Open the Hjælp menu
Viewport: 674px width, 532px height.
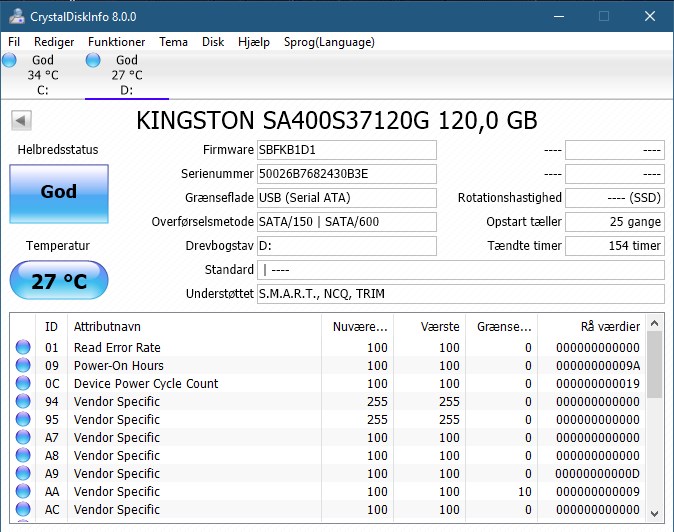tap(254, 42)
